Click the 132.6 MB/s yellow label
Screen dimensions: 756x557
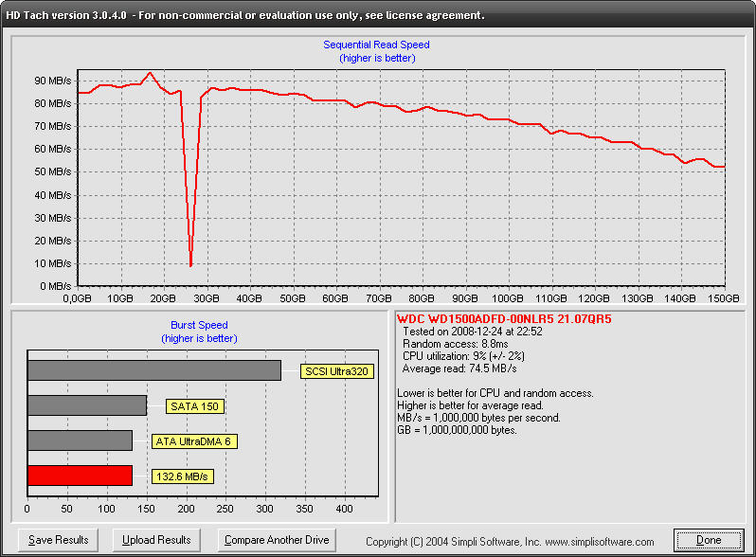tap(182, 476)
